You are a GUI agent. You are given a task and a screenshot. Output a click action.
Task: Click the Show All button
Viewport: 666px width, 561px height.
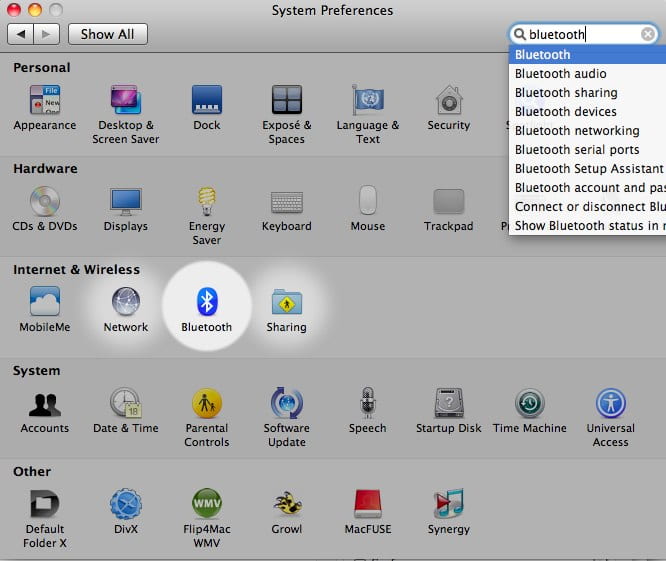point(108,34)
